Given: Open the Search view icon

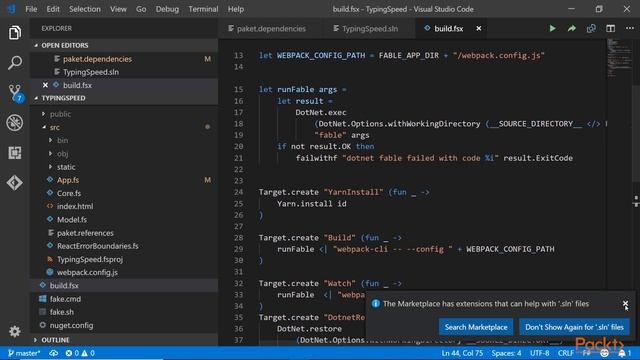Looking at the screenshot, I should coord(15,63).
